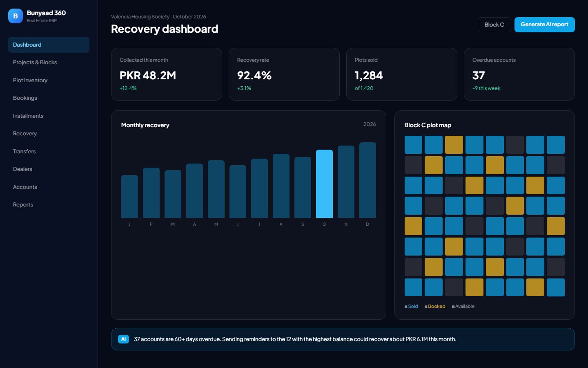Click 'Valencia Housing Society · October 2026' text
Image resolution: width=588 pixels, height=368 pixels.
pos(158,17)
